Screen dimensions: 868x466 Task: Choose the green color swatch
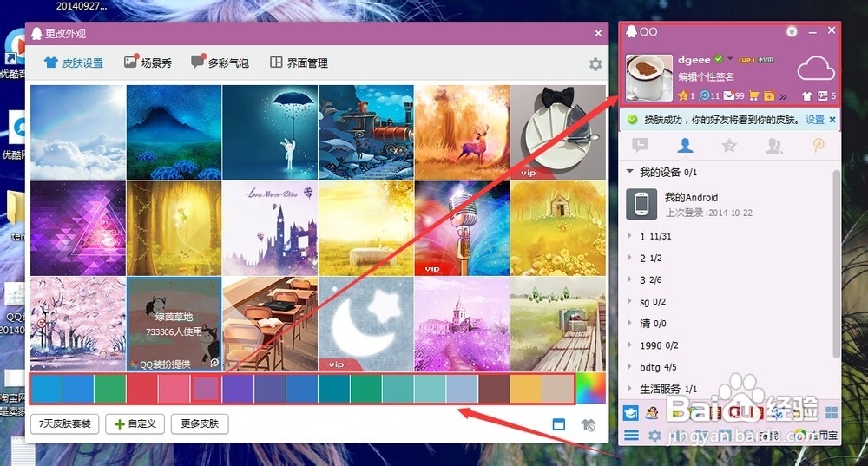tap(110, 388)
